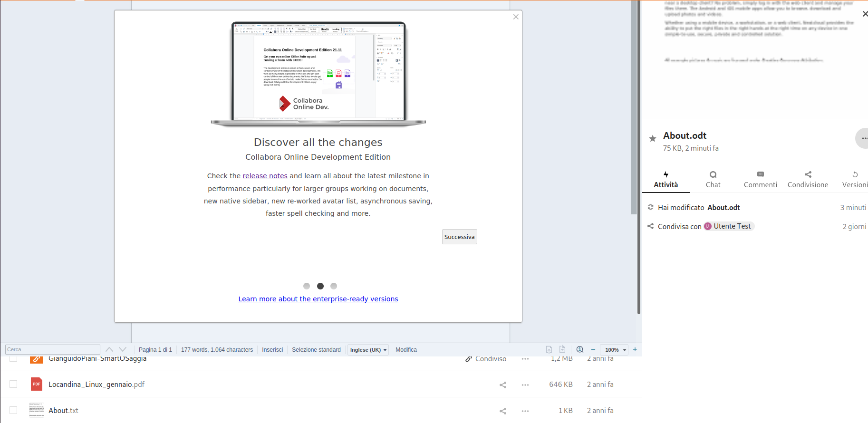The height and width of the screenshot is (423, 868).
Task: Close the welcome dialog with the X
Action: click(x=516, y=17)
